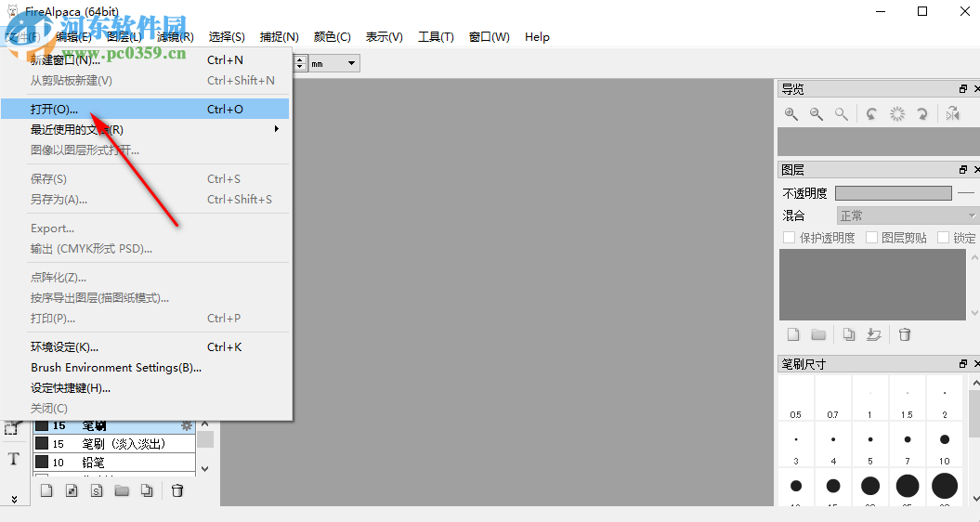Rotate canvas right in Navigator panel
The height and width of the screenshot is (522, 980).
point(921,113)
